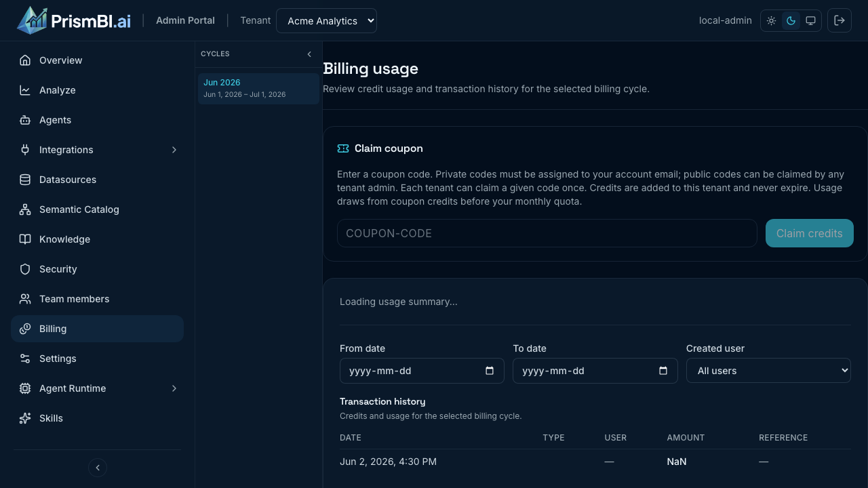Collapse the sidebar navigation

tap(98, 468)
